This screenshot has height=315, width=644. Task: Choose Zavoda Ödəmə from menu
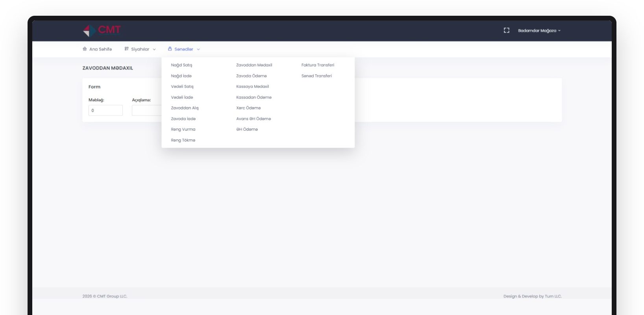point(251,76)
